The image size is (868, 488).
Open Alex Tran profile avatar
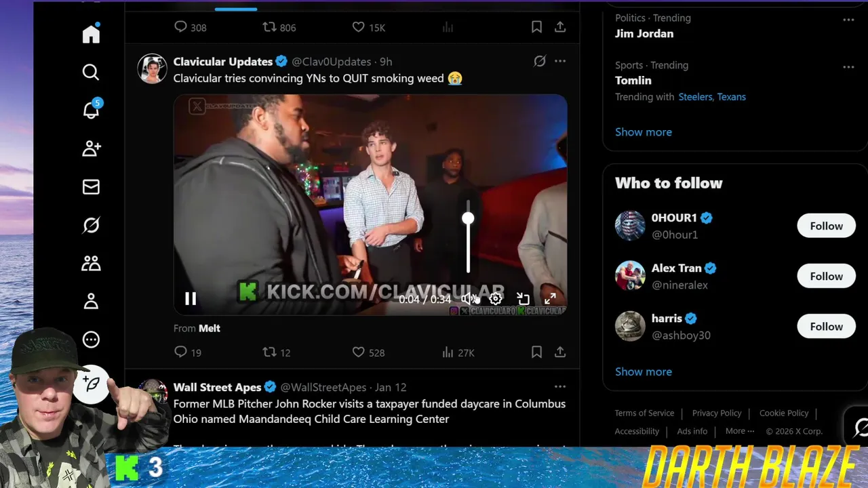tap(629, 276)
